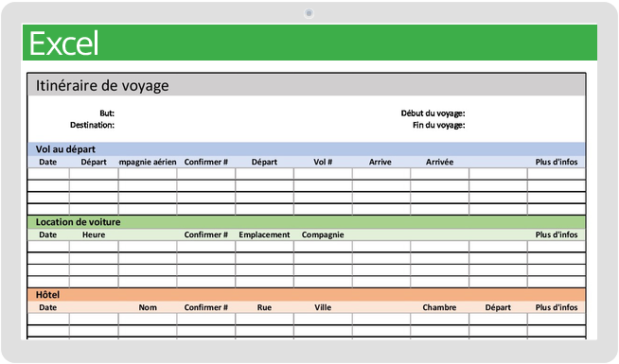Select first empty cell below 'Heure' header

[94, 247]
